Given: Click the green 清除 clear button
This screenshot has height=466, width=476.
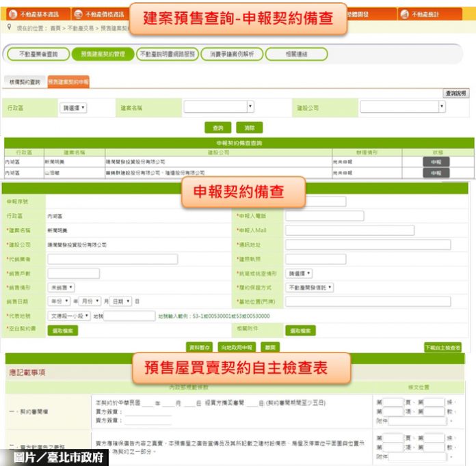Looking at the screenshot, I should pos(250,128).
